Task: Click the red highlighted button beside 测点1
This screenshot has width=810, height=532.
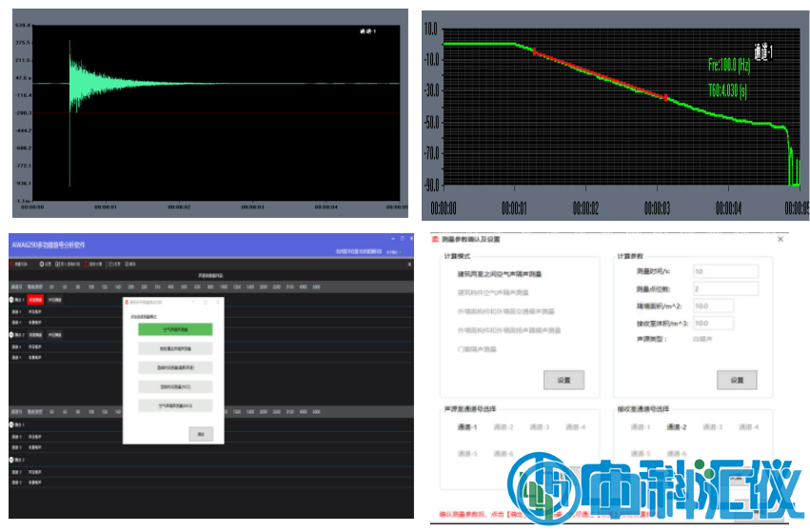Action: tap(35, 299)
